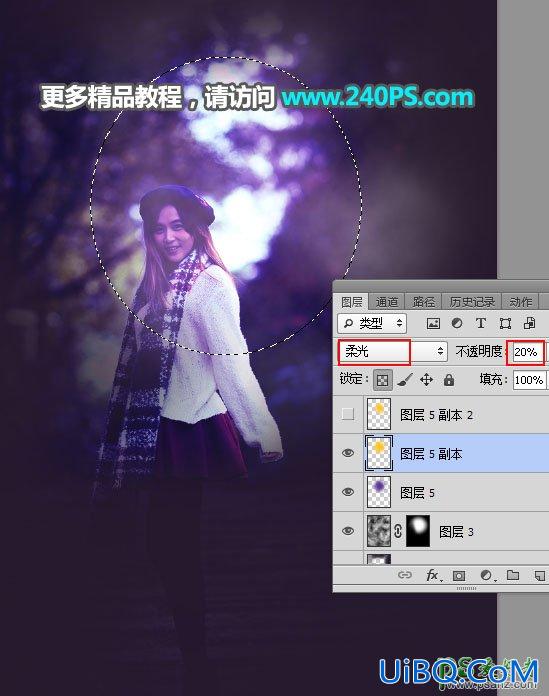The height and width of the screenshot is (696, 549).
Task: Select the layer mask of 图层 3
Action: tap(418, 531)
